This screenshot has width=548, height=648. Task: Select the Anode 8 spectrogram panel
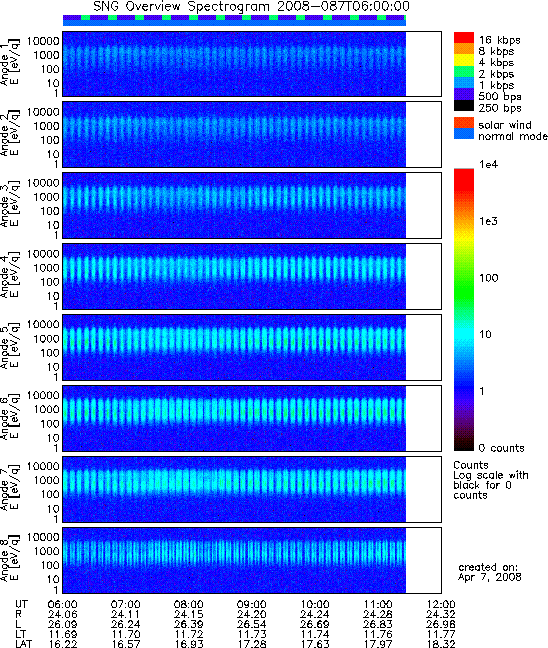[252, 560]
